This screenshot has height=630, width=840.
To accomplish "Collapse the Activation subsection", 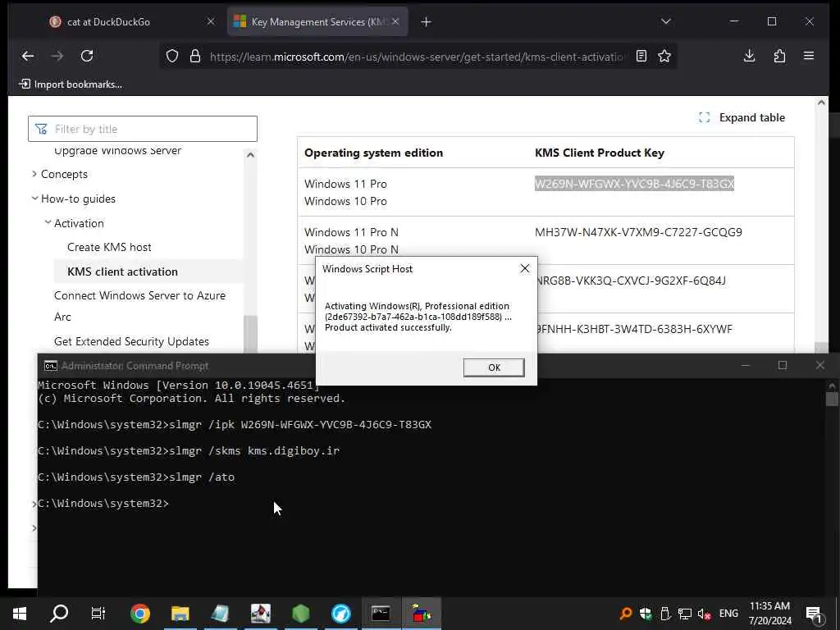I will [x=48, y=222].
